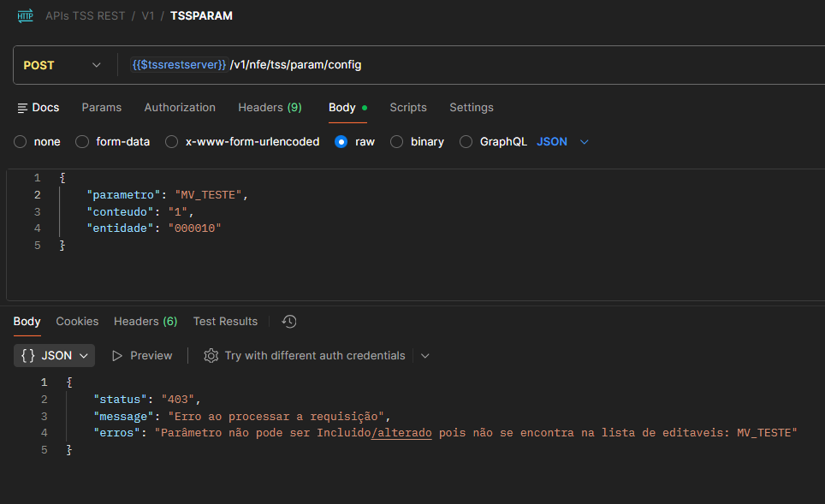Click the auth credentials gear icon
The image size is (825, 504).
coord(211,355)
